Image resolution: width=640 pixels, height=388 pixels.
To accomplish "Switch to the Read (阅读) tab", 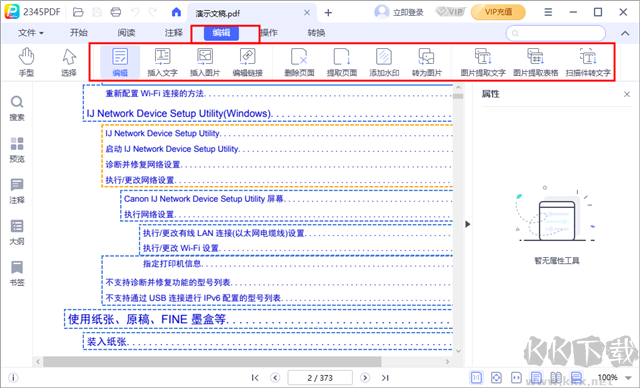I will (x=126, y=33).
